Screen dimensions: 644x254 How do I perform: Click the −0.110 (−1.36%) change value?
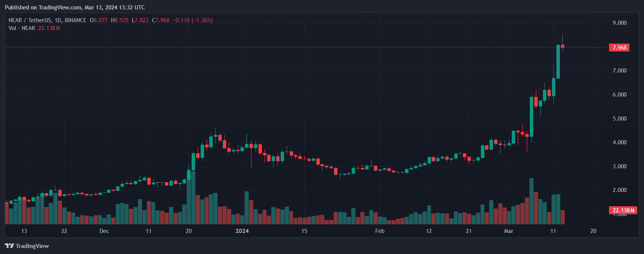(x=192, y=20)
